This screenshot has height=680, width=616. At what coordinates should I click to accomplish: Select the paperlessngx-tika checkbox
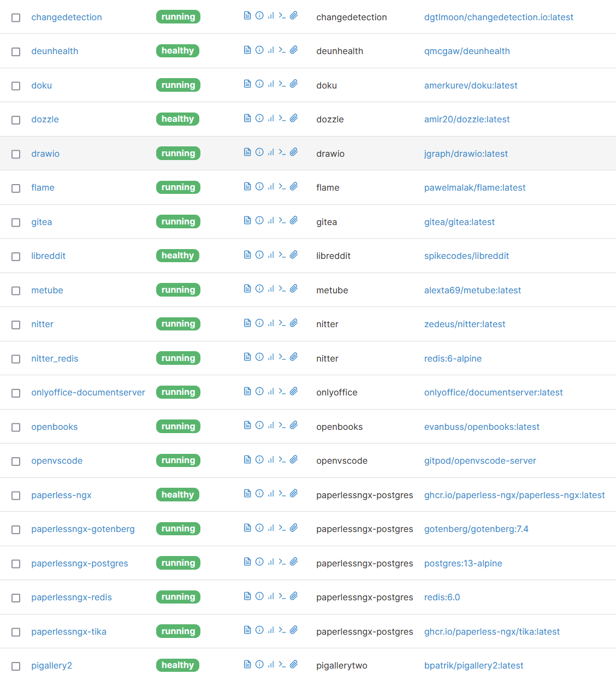[x=16, y=632]
